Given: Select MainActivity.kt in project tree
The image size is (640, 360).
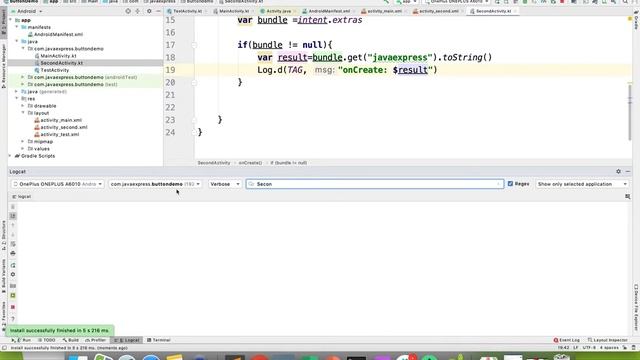Looking at the screenshot, I should point(58,56).
